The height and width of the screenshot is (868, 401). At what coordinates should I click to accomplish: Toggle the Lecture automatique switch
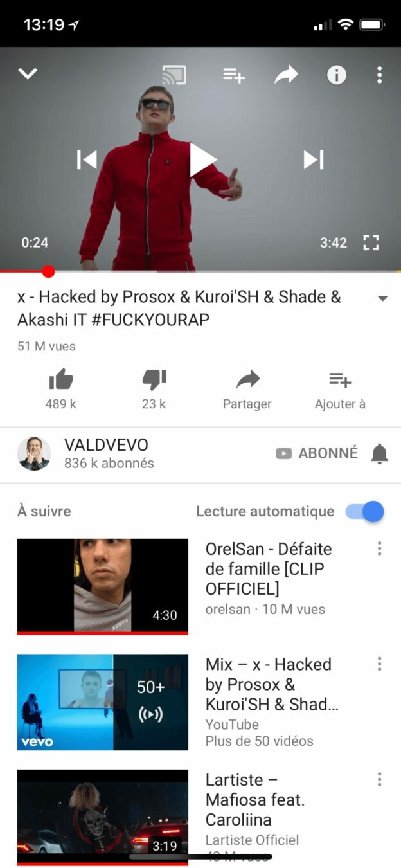[x=364, y=512]
